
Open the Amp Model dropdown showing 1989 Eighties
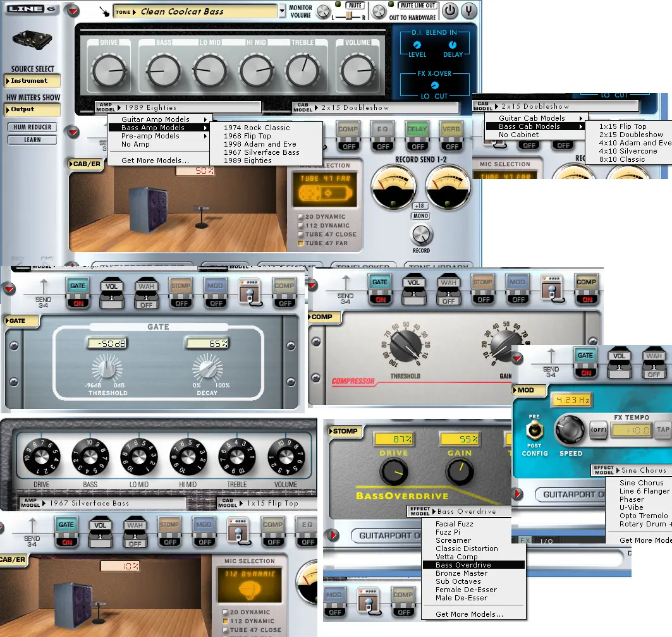pyautogui.click(x=178, y=107)
